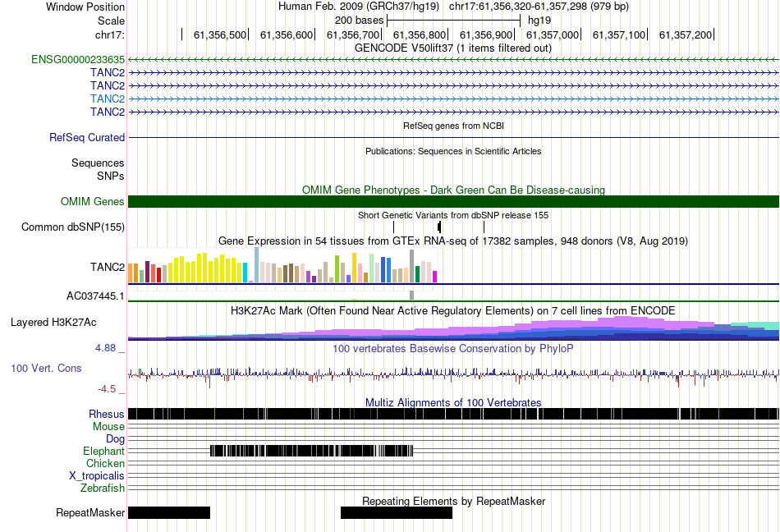The width and height of the screenshot is (780, 532).
Task: Select the light-blue TANC2 transcript label
Action: pos(108,99)
